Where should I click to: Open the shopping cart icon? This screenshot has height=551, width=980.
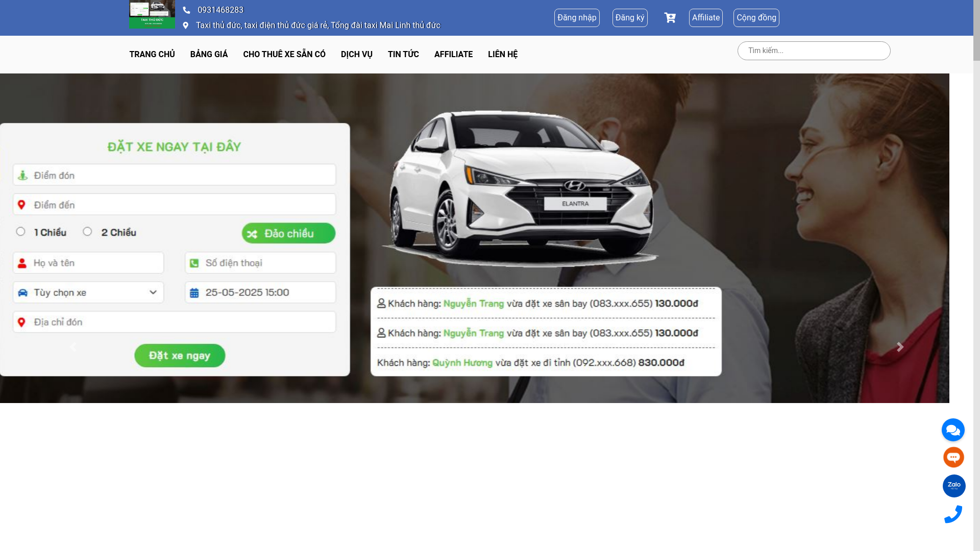670,18
